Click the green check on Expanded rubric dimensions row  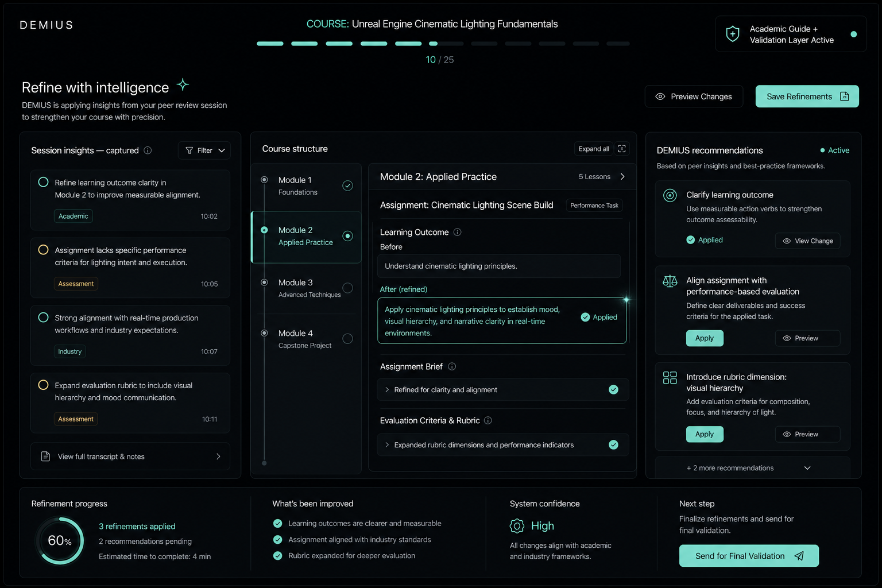point(613,445)
